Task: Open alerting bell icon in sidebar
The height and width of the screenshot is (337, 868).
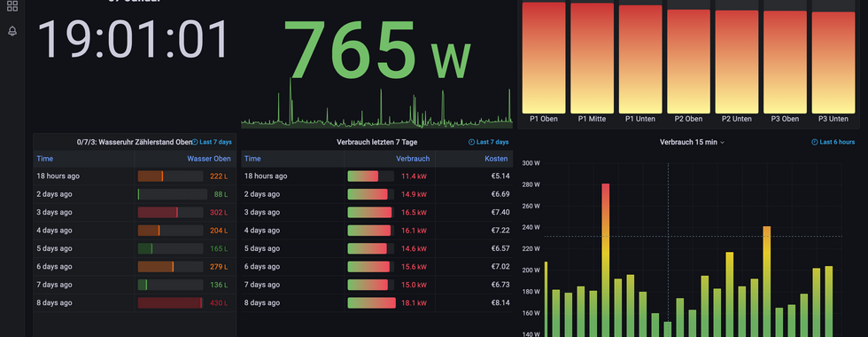Action: click(x=12, y=31)
